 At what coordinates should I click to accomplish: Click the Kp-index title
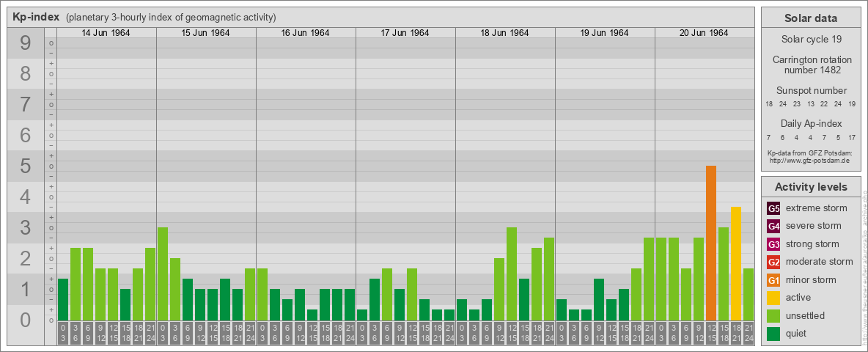(x=36, y=17)
